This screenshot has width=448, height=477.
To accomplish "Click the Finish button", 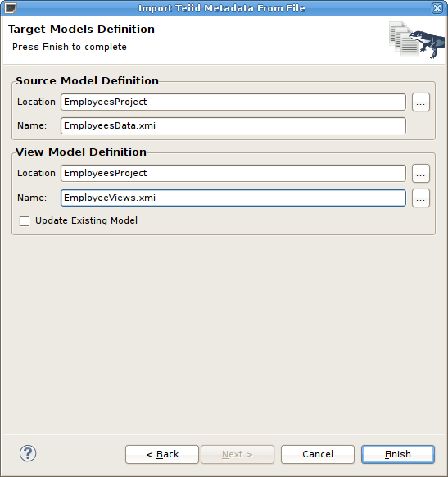I will (x=398, y=454).
